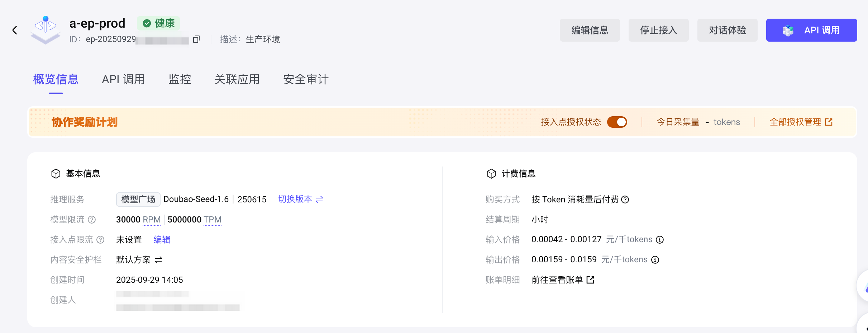The image size is (868, 333).
Task: Click 编辑 link for 接入点限流
Action: tap(162, 240)
